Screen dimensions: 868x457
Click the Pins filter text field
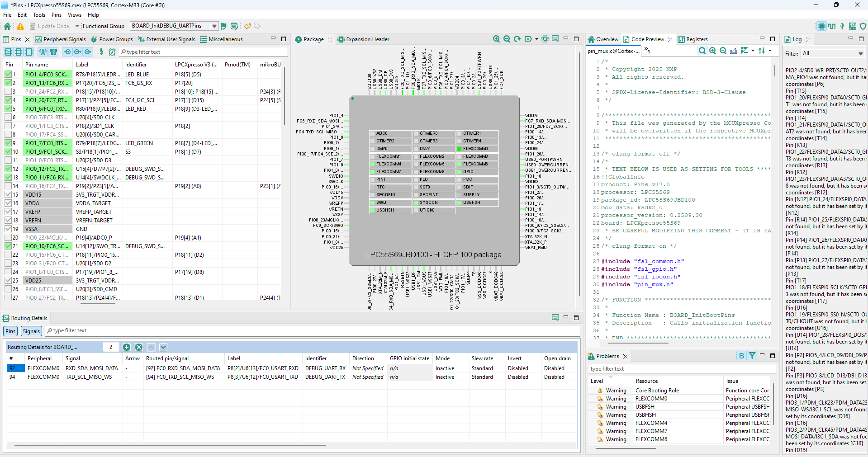pos(204,52)
